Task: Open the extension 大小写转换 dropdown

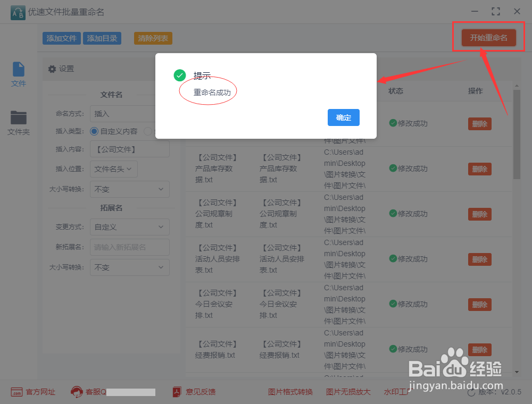Action: point(130,267)
